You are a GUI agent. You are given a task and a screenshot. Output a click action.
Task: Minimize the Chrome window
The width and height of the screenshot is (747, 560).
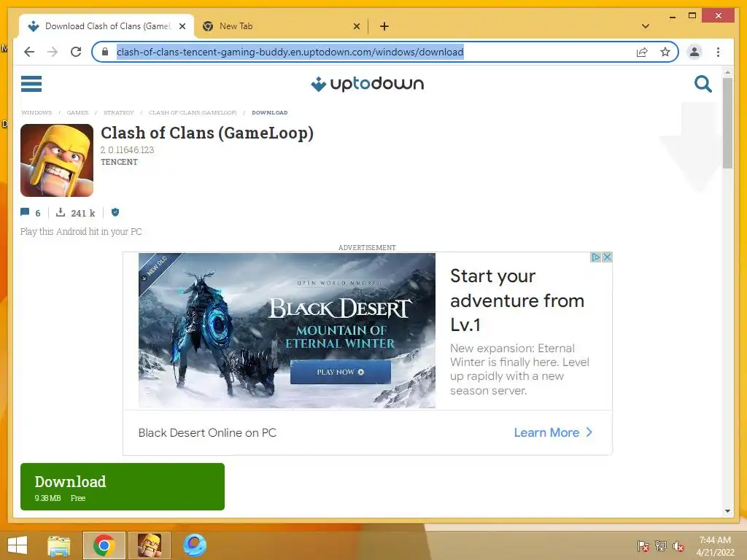[672, 16]
